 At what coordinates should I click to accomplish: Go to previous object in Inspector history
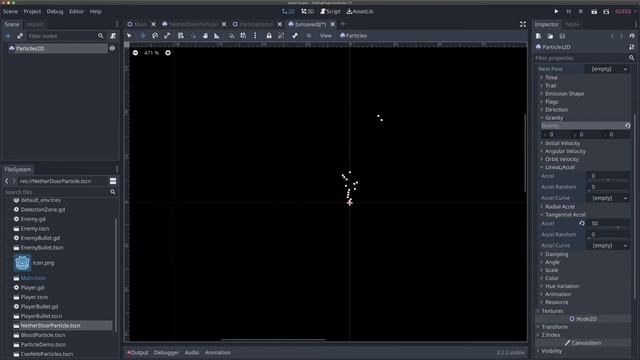pyautogui.click(x=612, y=36)
